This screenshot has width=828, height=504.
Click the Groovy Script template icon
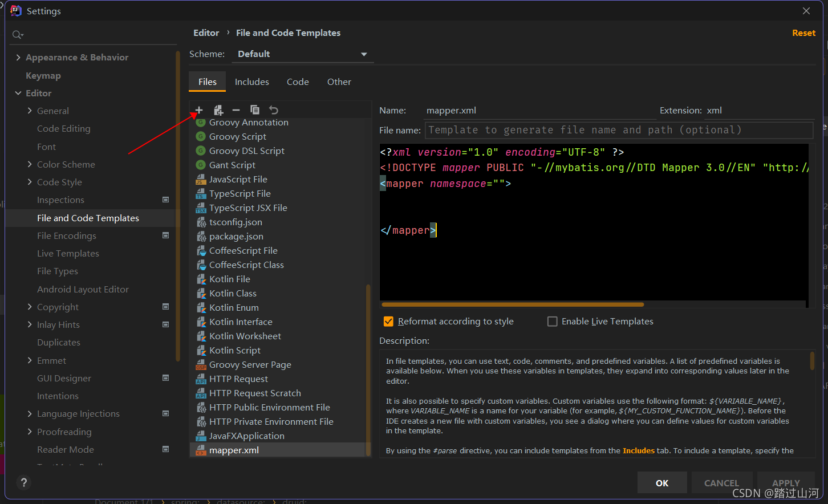click(201, 137)
